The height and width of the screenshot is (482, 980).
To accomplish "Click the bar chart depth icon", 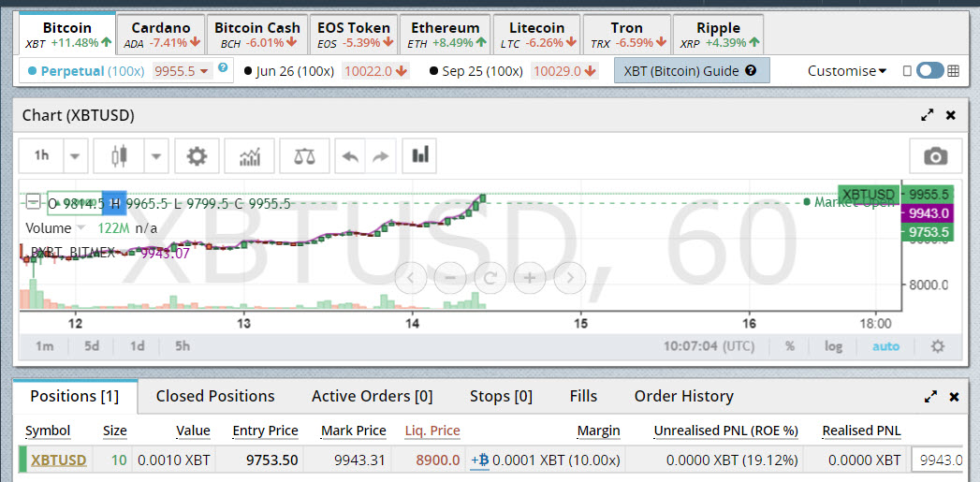I will (419, 155).
